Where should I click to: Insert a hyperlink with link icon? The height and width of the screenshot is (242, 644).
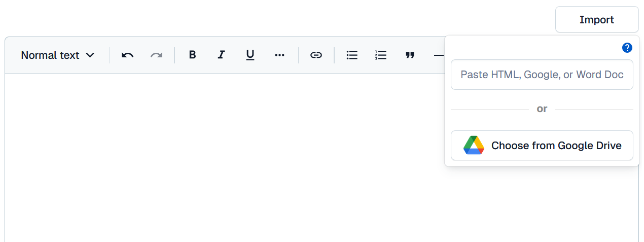coord(316,55)
